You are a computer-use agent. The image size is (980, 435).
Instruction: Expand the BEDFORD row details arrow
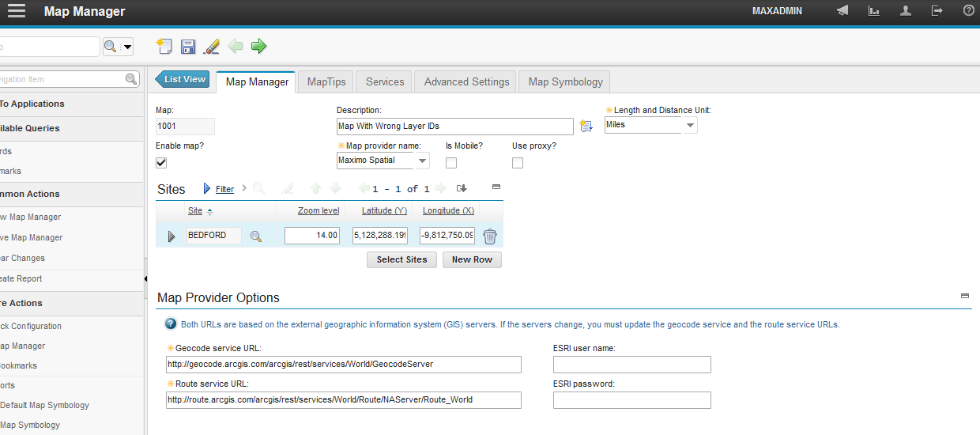point(171,236)
